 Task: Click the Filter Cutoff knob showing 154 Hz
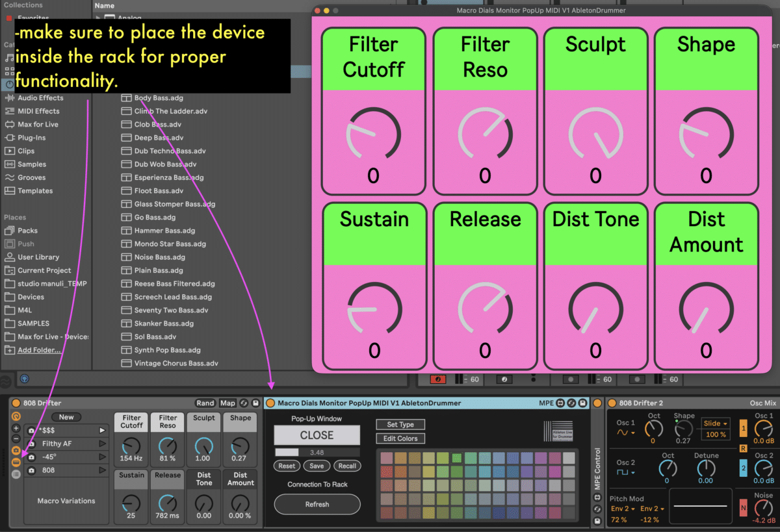coord(131,446)
